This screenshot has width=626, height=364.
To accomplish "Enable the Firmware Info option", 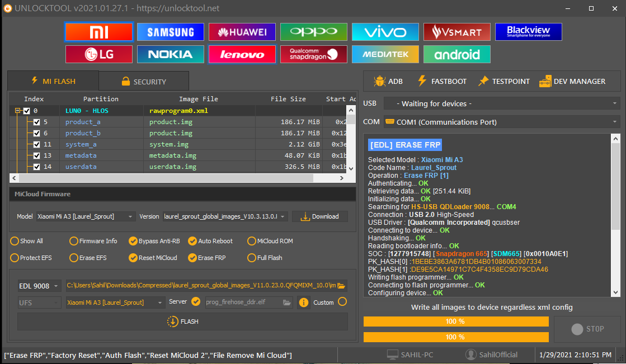I will pos(73,241).
